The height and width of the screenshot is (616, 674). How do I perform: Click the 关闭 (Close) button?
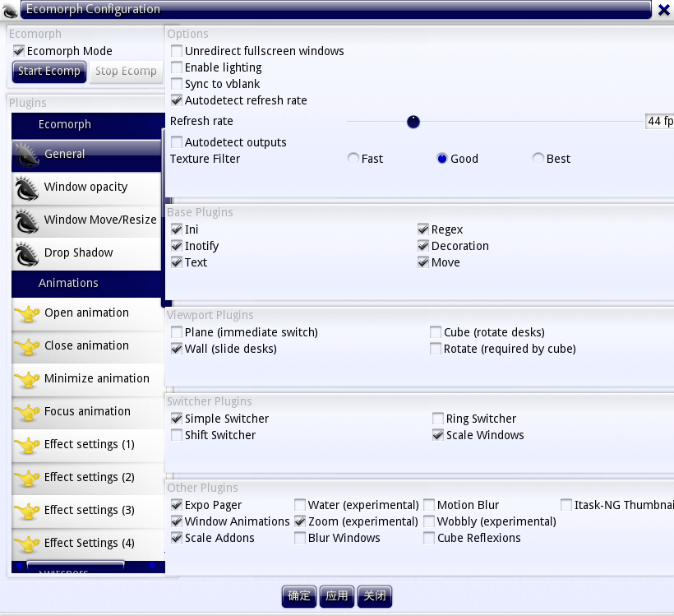pyautogui.click(x=374, y=596)
